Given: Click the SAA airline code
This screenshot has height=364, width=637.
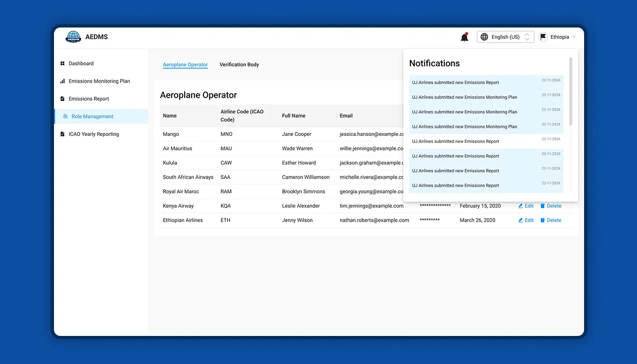Looking at the screenshot, I should point(226,177).
